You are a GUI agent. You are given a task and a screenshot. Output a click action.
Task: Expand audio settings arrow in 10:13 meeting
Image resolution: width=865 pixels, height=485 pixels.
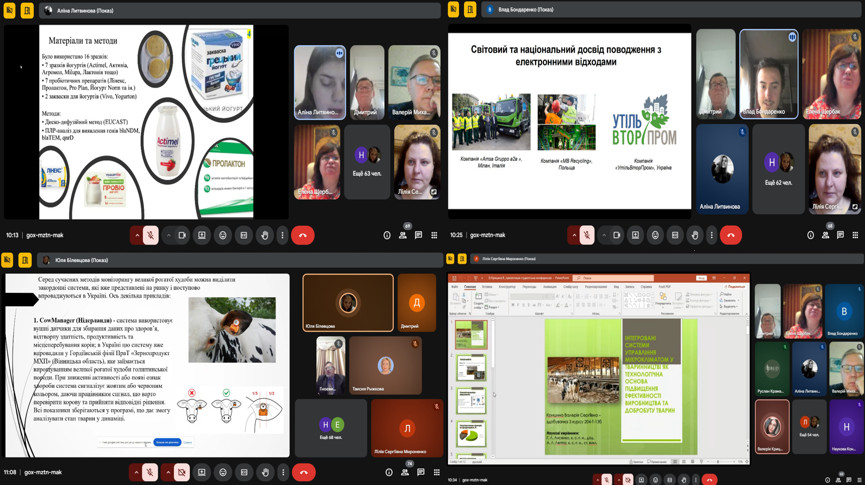[x=136, y=236]
